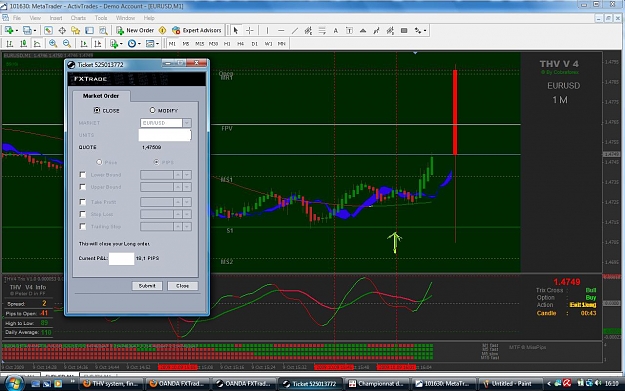Click the Current P&L value box
This screenshot has width=625, height=391.
click(x=121, y=258)
